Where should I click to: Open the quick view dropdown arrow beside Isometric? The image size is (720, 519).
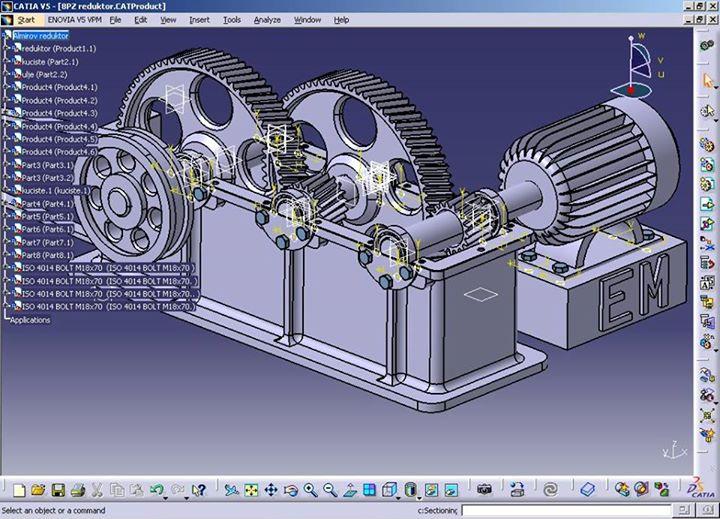click(398, 498)
